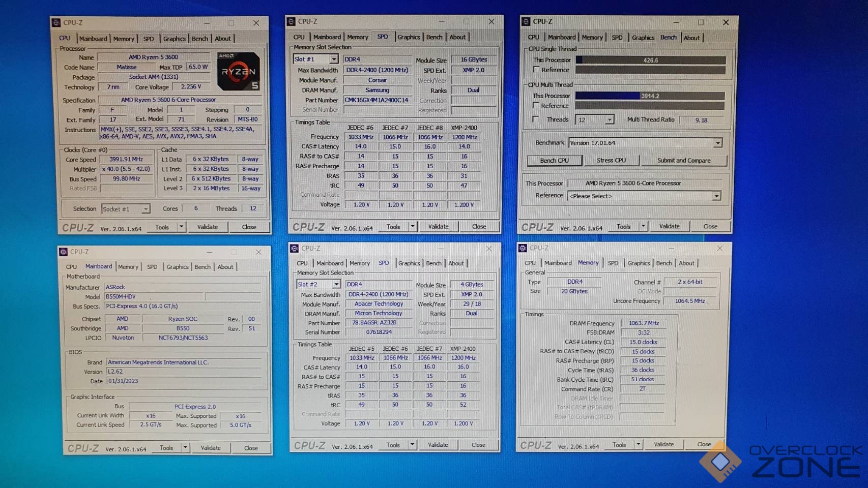Expand the Benchmark Version 17.01.64 dropdown
Image resolution: width=868 pixels, height=488 pixels.
pyautogui.click(x=717, y=143)
